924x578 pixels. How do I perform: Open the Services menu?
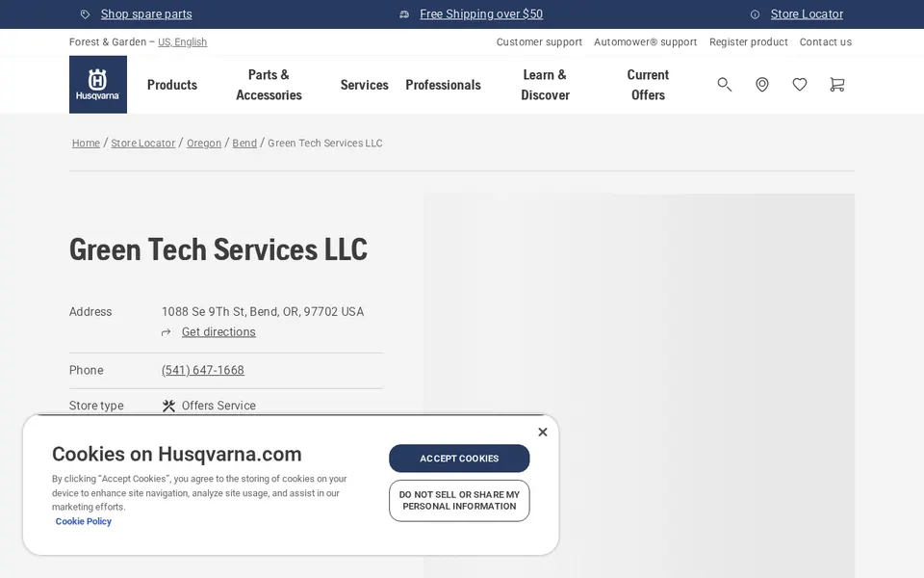(364, 85)
